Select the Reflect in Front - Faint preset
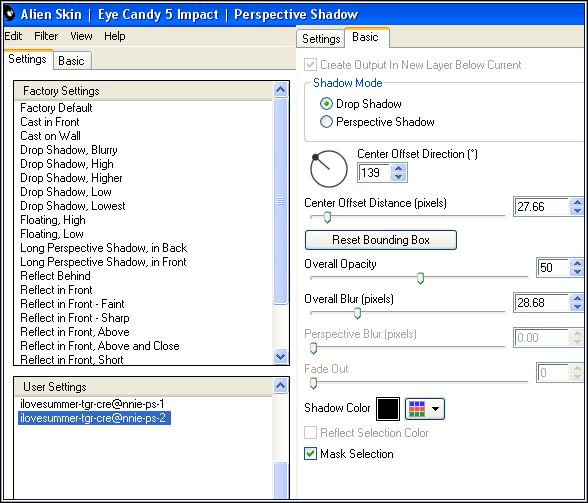 tap(72, 304)
